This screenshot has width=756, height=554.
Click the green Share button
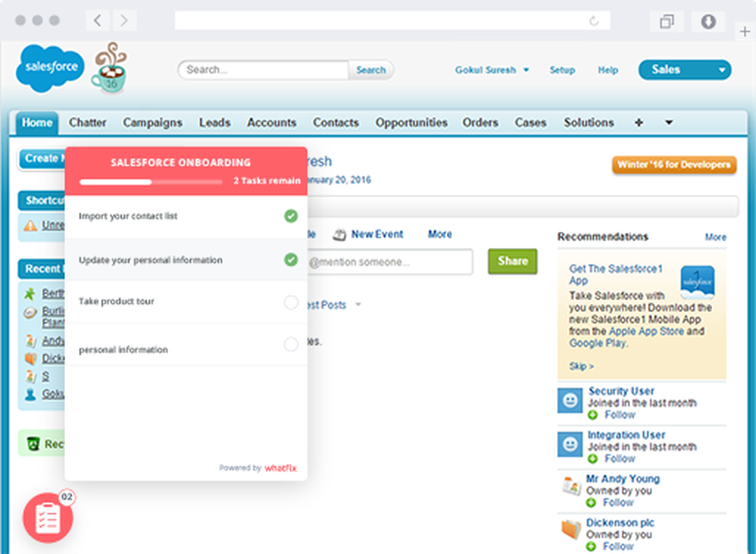pyautogui.click(x=513, y=262)
